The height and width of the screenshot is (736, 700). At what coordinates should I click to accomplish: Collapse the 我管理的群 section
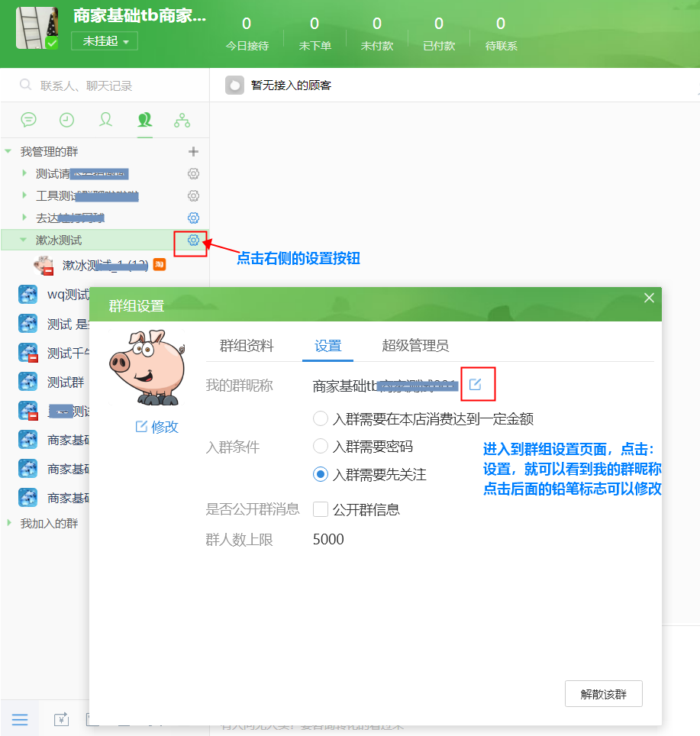(x=8, y=152)
